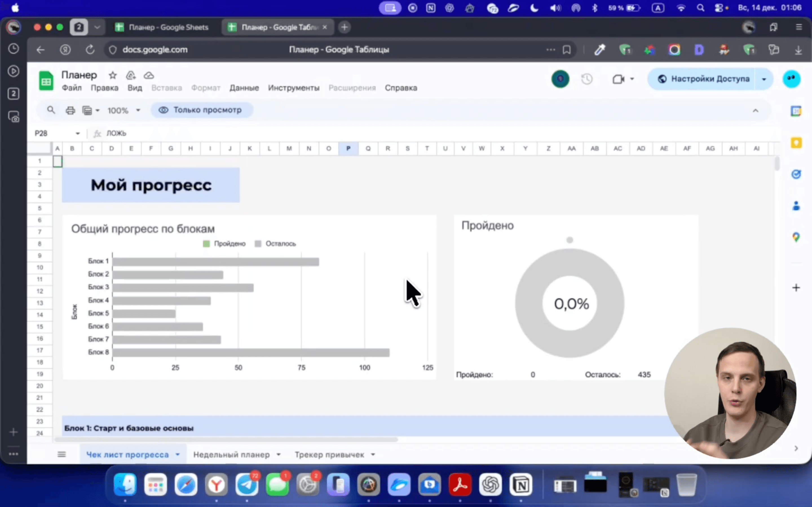Switch to the Недельный планер sheet
The height and width of the screenshot is (507, 812).
point(231,455)
